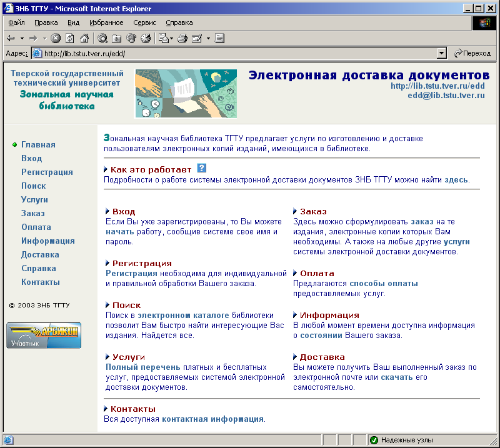Open Главная in the left navigation
Viewport: 500px width, 448px height.
coord(38,145)
